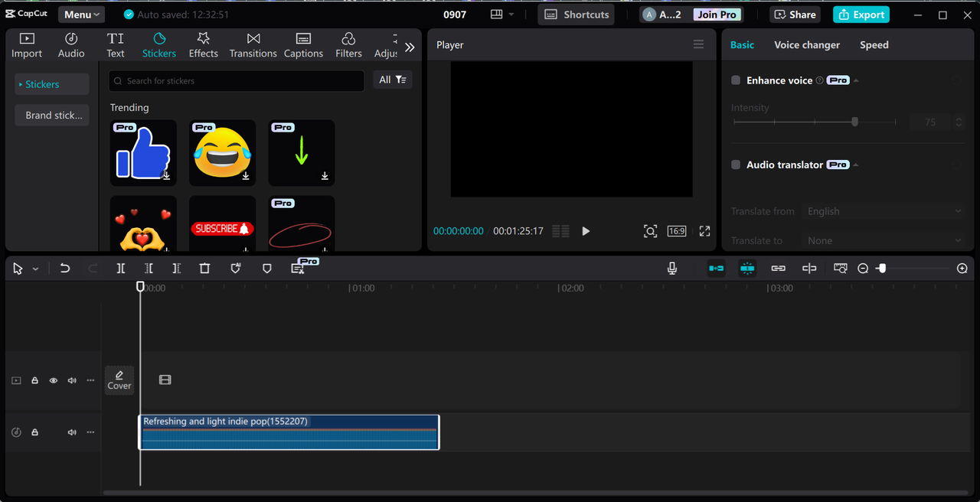Open the All sticker filter dropdown

coord(393,80)
